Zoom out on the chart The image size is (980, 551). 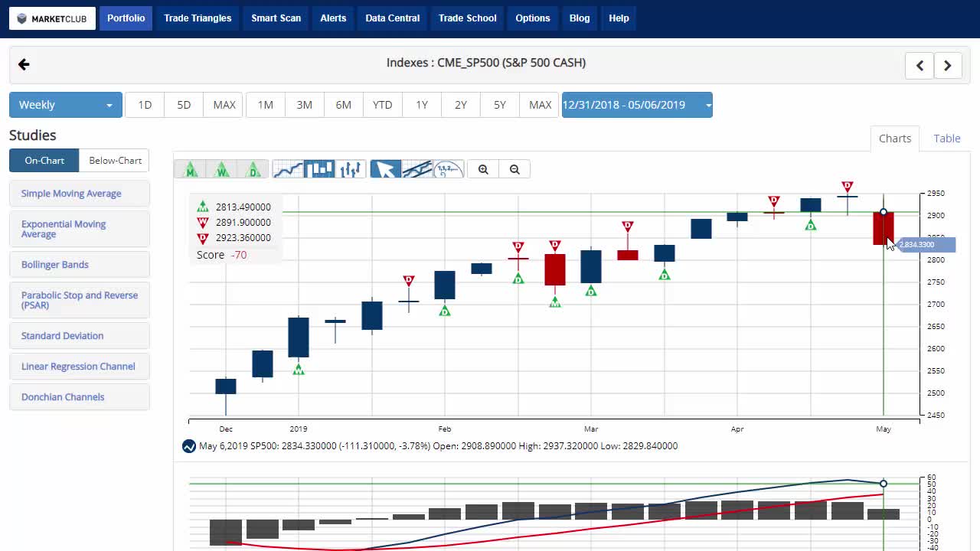(x=514, y=169)
